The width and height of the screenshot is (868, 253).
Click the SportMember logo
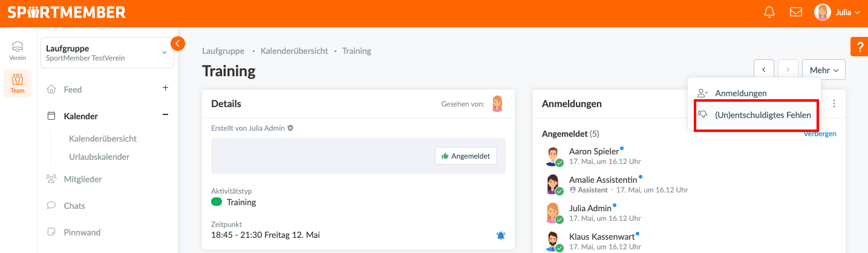67,12
